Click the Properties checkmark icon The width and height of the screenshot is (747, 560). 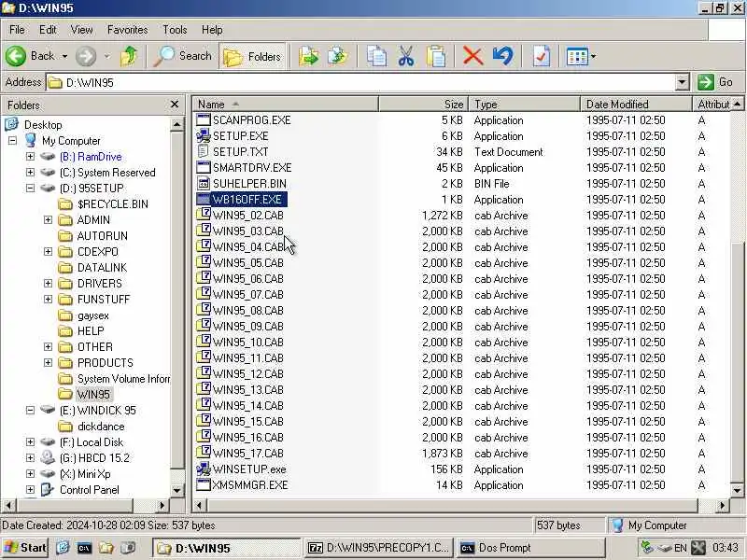[x=542, y=56]
